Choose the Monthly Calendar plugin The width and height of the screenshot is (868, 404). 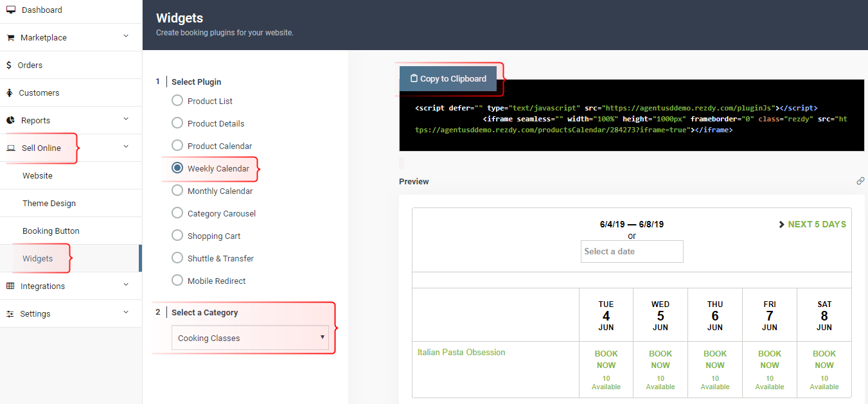click(177, 190)
